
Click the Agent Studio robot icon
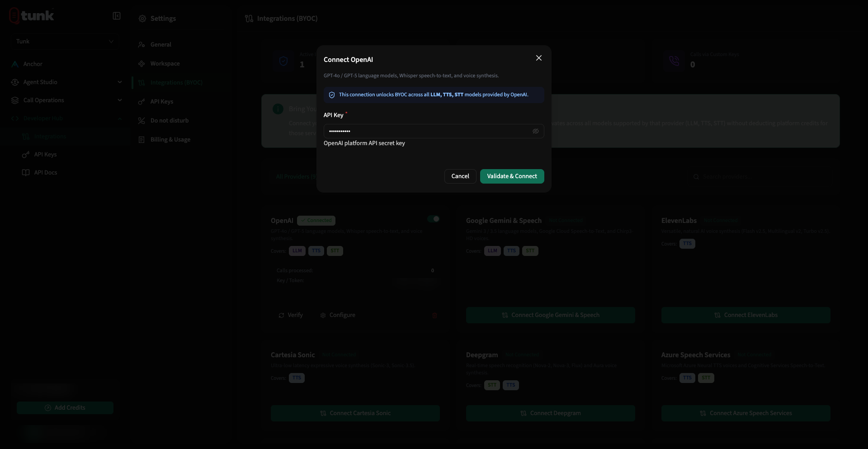tap(15, 82)
